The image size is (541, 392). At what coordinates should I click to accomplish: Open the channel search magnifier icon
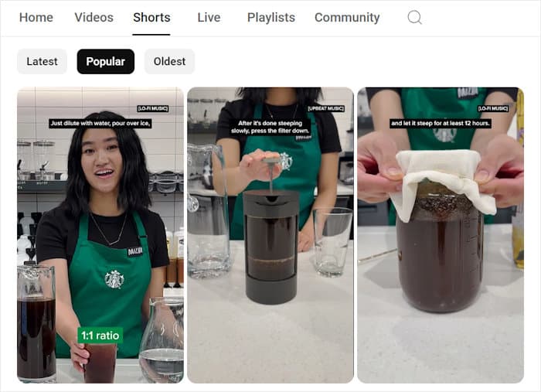click(414, 17)
